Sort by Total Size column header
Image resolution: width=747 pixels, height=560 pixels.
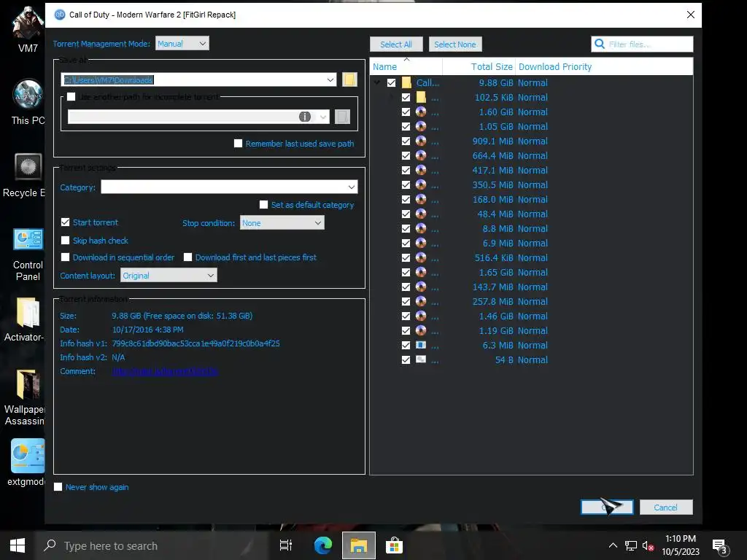pyautogui.click(x=479, y=66)
